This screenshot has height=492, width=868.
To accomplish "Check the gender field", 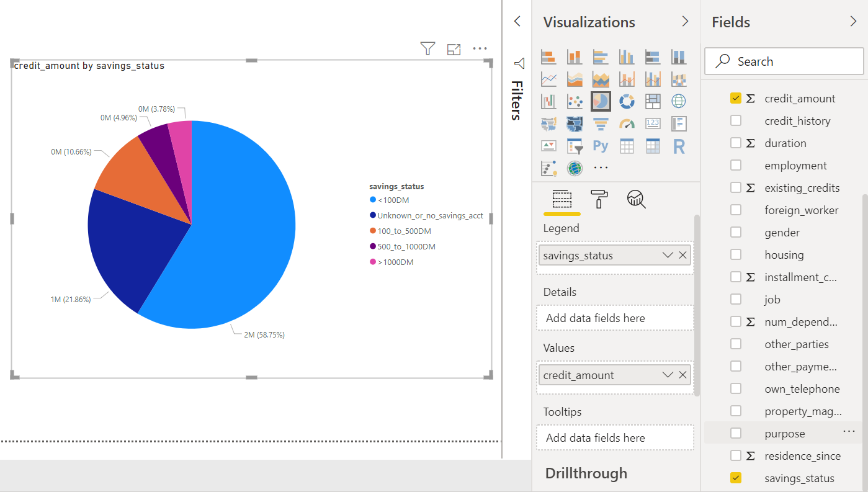I will point(736,232).
